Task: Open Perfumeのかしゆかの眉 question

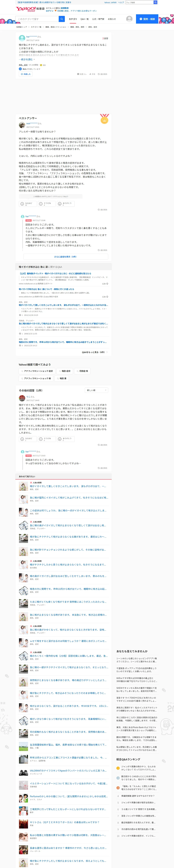Action: 69,797
